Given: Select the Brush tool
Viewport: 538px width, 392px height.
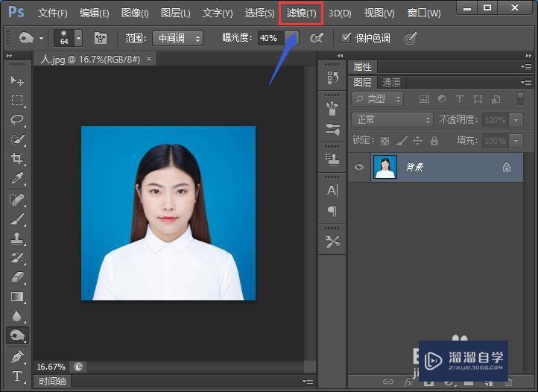Looking at the screenshot, I should [x=17, y=219].
